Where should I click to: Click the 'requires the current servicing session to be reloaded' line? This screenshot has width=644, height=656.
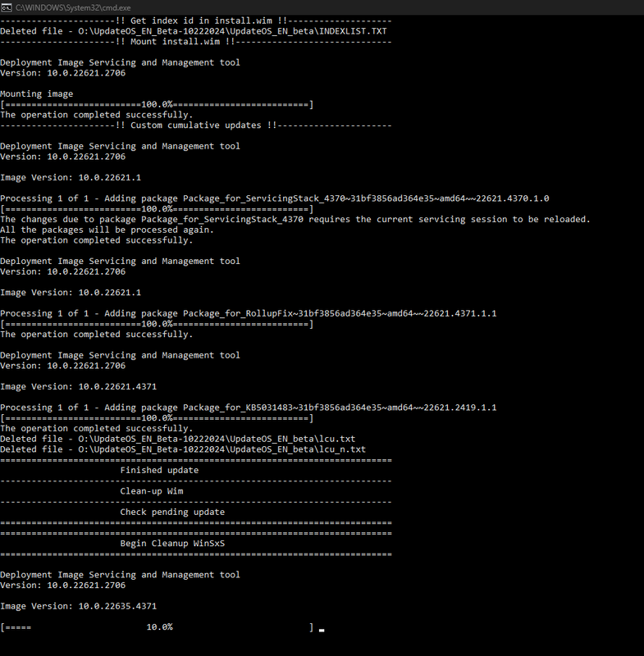(295, 219)
